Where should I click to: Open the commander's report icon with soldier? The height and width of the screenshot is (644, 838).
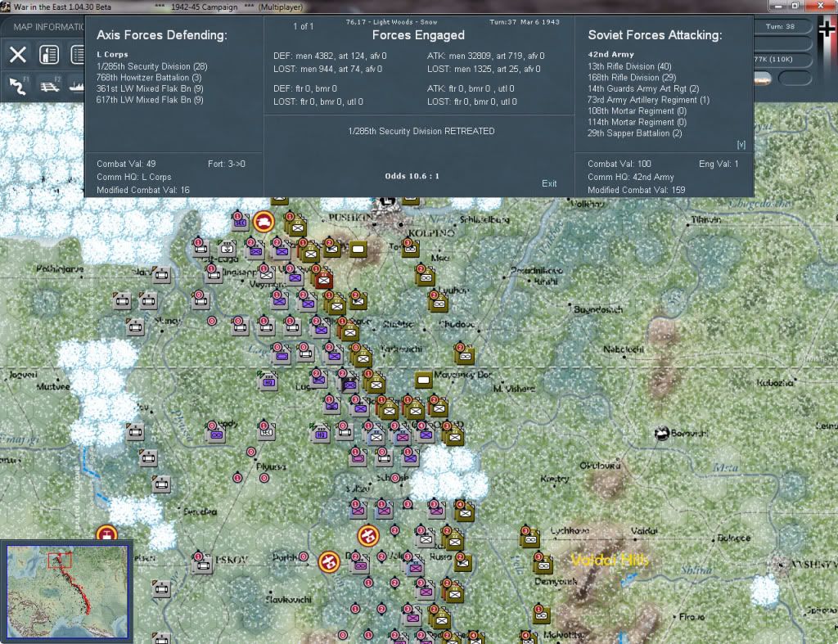click(x=49, y=55)
